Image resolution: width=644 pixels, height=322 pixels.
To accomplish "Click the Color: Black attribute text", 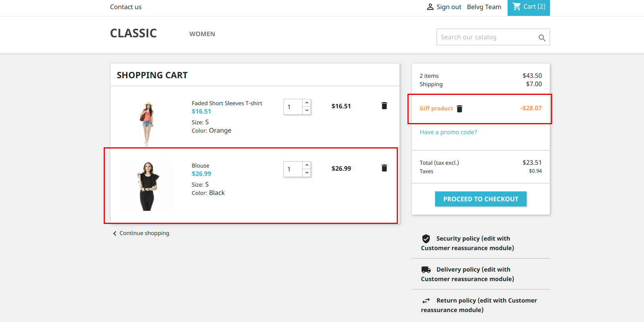I will click(x=208, y=193).
